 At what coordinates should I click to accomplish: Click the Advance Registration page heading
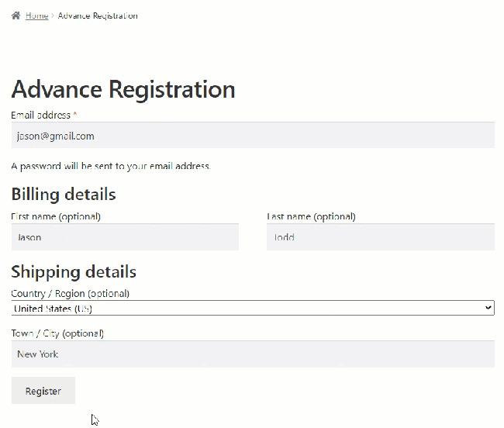(x=123, y=89)
